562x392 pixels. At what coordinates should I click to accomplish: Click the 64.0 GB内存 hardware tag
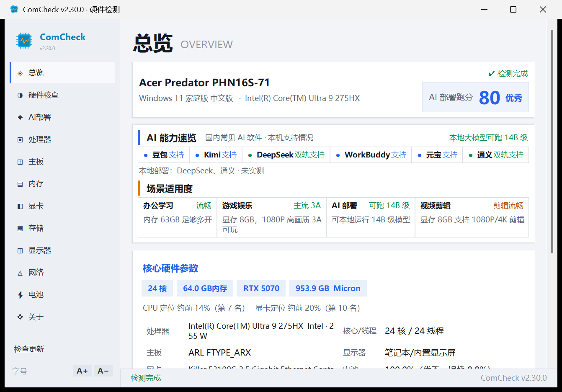205,289
